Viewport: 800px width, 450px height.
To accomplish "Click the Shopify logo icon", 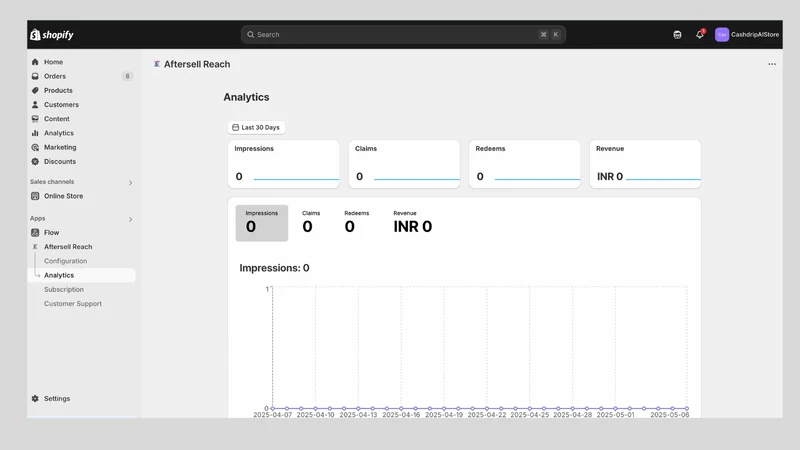I will [x=35, y=35].
